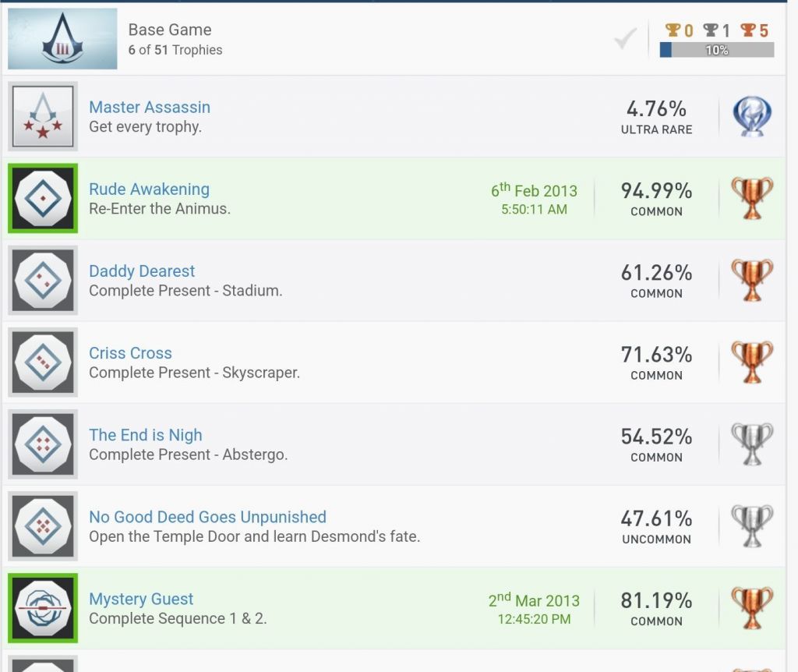
Task: Open the Daddy Dearest trophy link
Action: (142, 271)
